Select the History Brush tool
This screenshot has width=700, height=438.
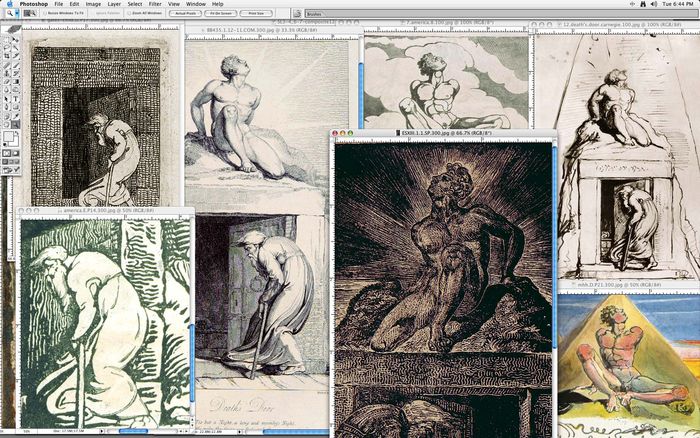pos(15,73)
